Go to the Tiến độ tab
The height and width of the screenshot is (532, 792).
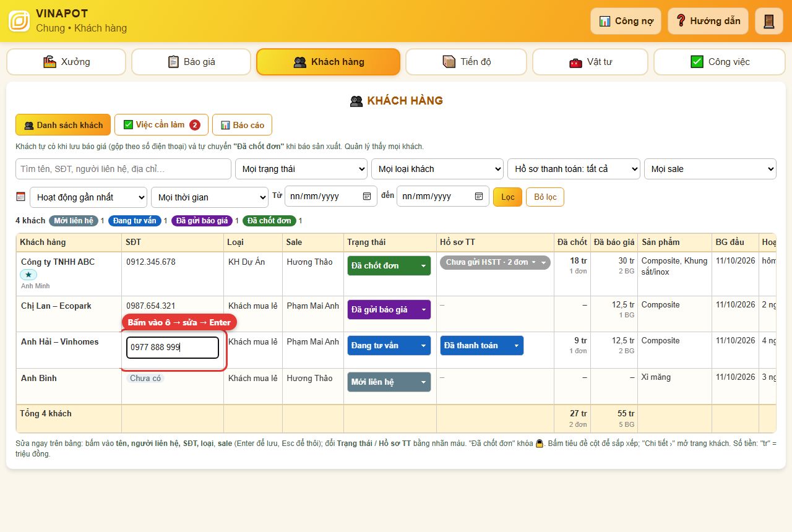pos(467,62)
